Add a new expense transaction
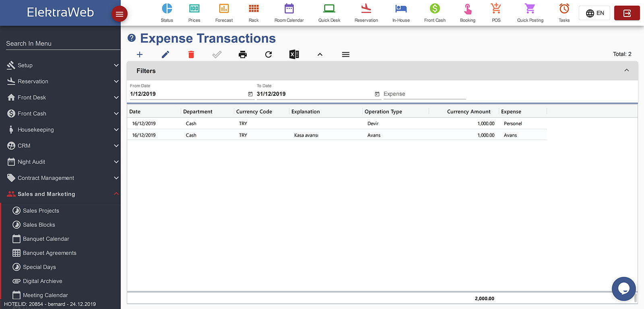 coord(140,54)
